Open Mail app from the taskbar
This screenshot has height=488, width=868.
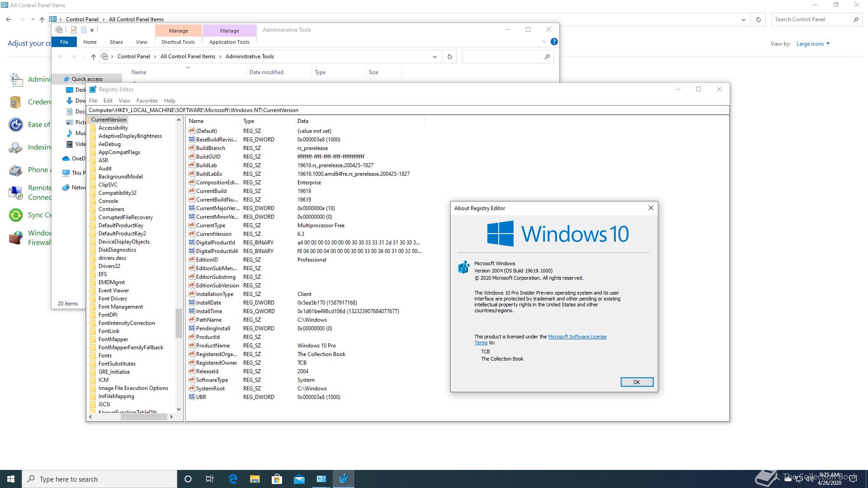pos(299,479)
